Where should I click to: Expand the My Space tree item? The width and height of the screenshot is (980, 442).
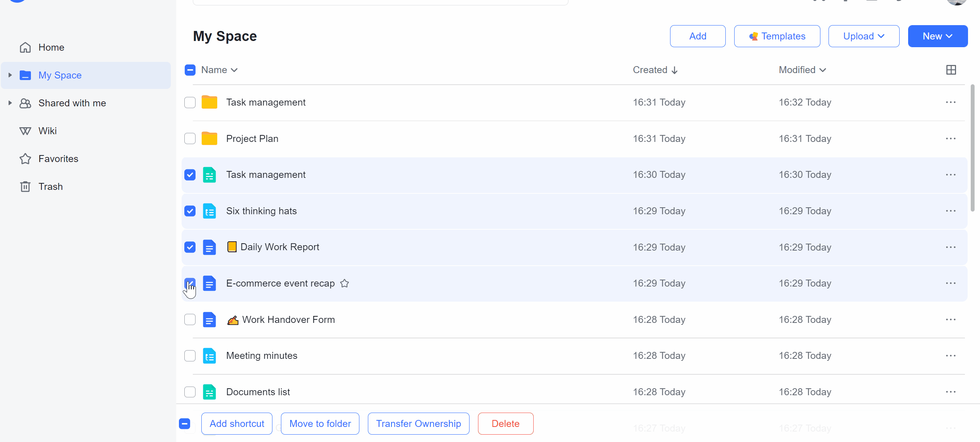pos(10,75)
